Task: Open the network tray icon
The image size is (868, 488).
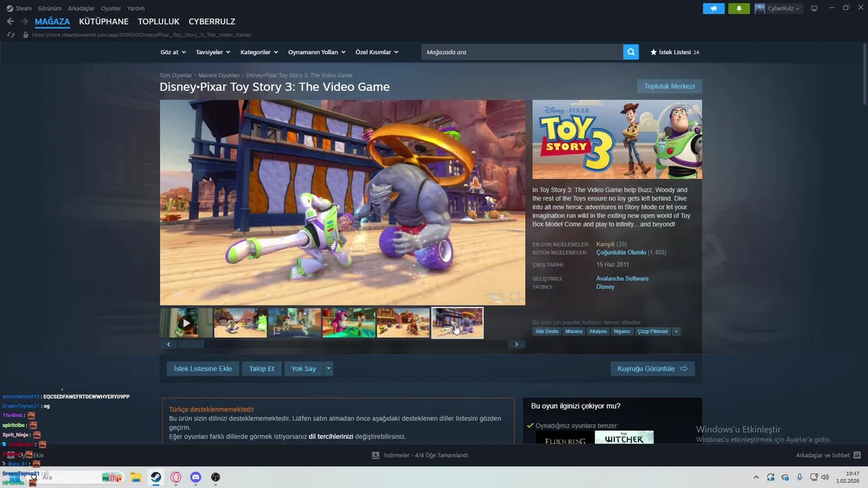Action: (x=813, y=477)
